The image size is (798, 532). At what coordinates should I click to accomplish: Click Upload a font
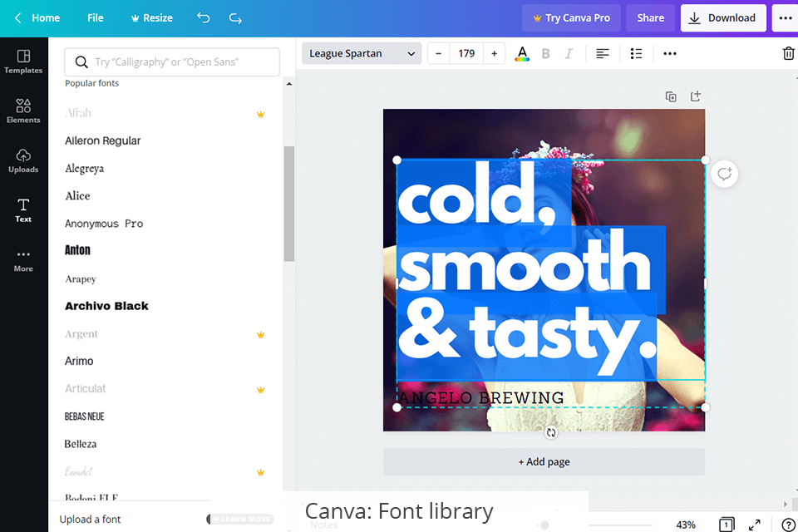[x=90, y=520]
